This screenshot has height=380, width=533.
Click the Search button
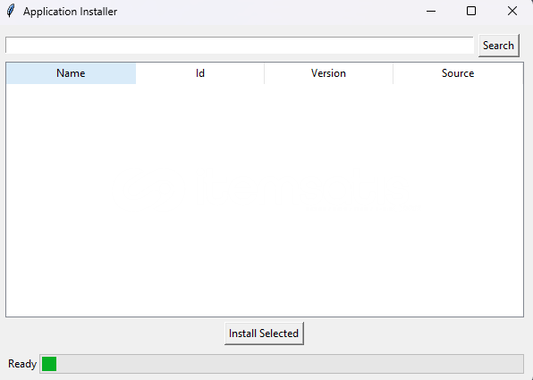tap(499, 45)
